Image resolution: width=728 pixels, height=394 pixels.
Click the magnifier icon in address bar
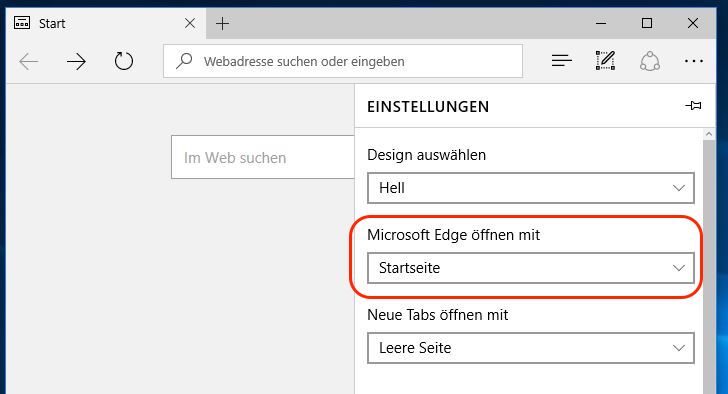184,61
